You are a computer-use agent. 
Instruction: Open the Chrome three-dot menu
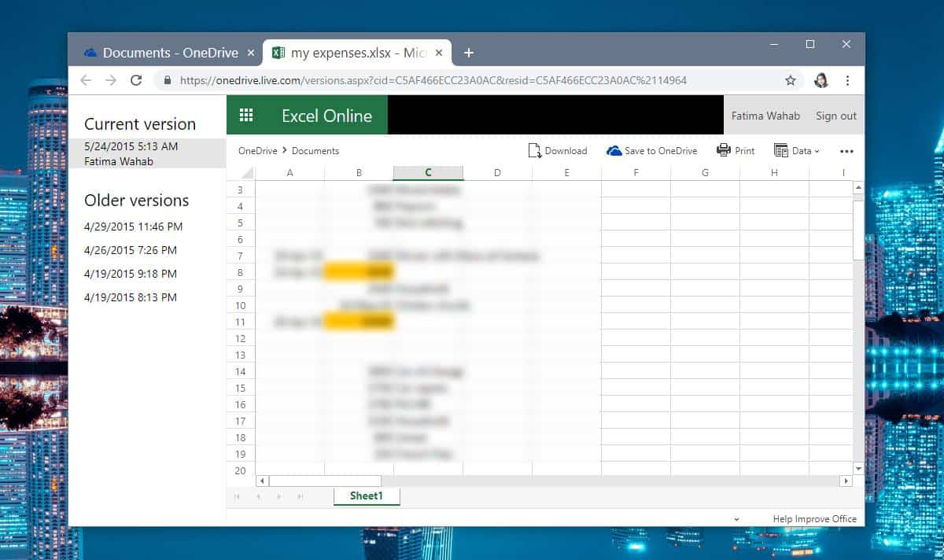pyautogui.click(x=847, y=80)
